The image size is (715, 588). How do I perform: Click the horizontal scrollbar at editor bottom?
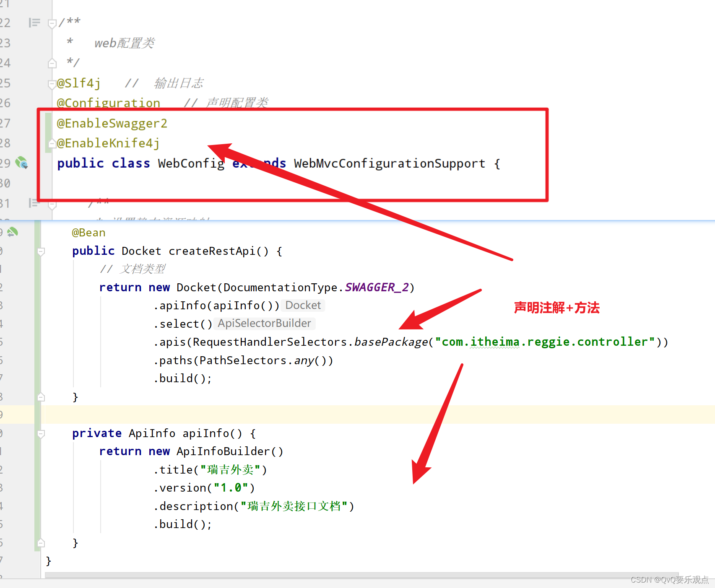point(361,575)
